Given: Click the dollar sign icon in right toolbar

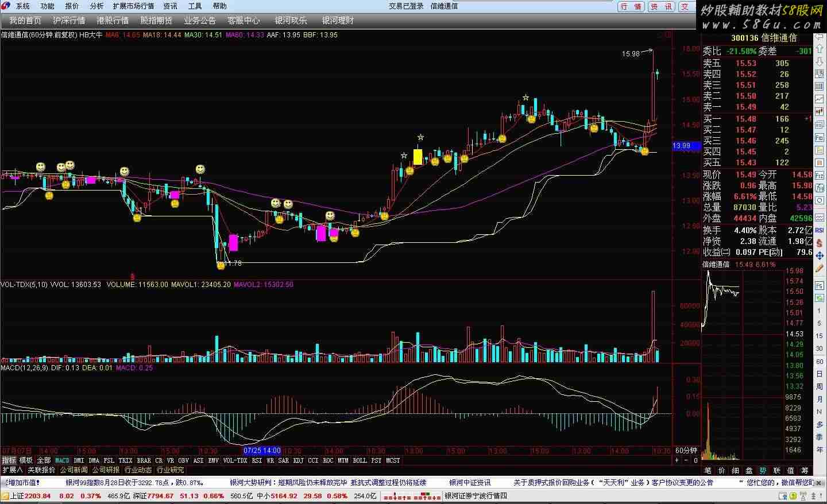Looking at the screenshot, I should pos(820,242).
